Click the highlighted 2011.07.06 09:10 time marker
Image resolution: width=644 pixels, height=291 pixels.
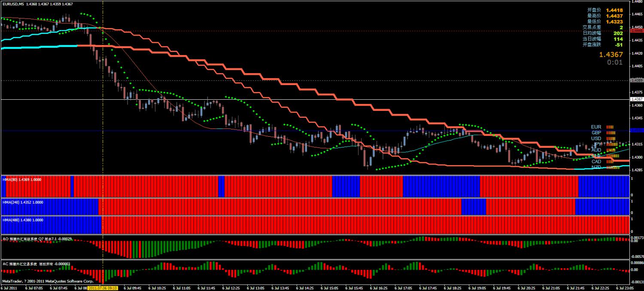click(103, 288)
